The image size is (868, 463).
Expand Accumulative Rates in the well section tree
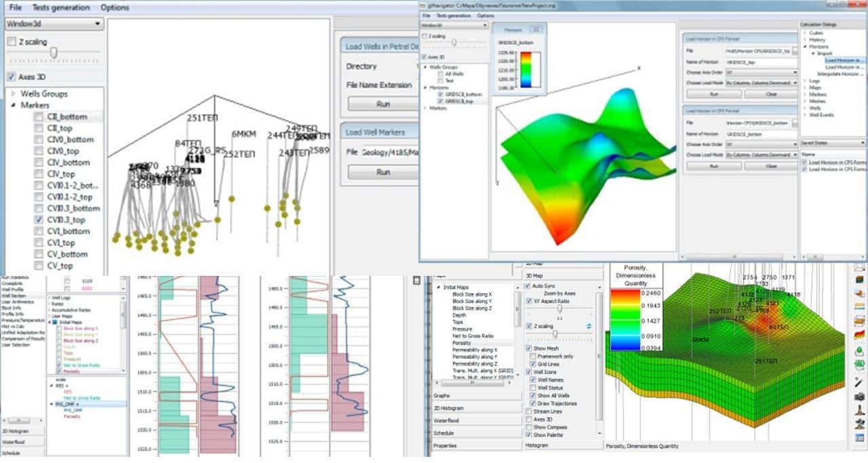coord(50,310)
